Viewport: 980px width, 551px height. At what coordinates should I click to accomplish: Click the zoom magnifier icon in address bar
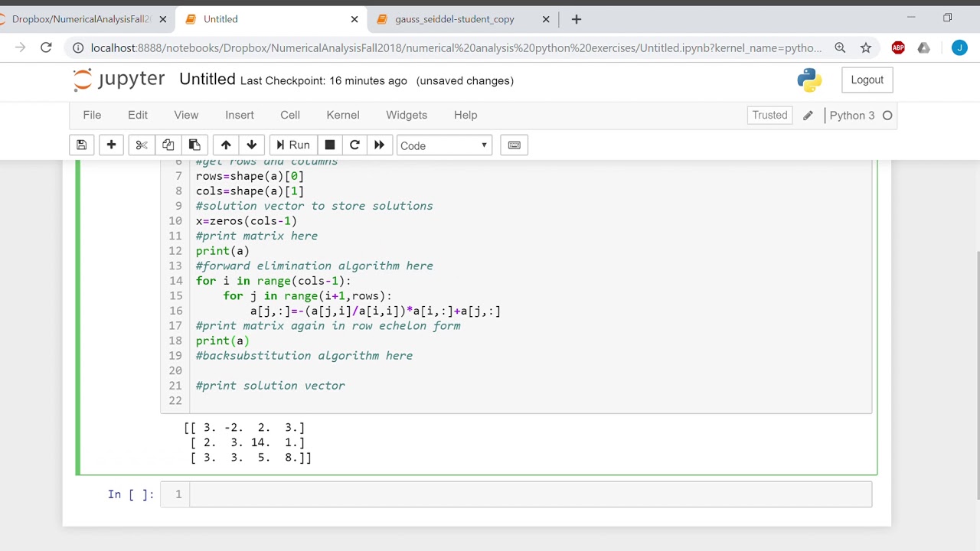[840, 47]
